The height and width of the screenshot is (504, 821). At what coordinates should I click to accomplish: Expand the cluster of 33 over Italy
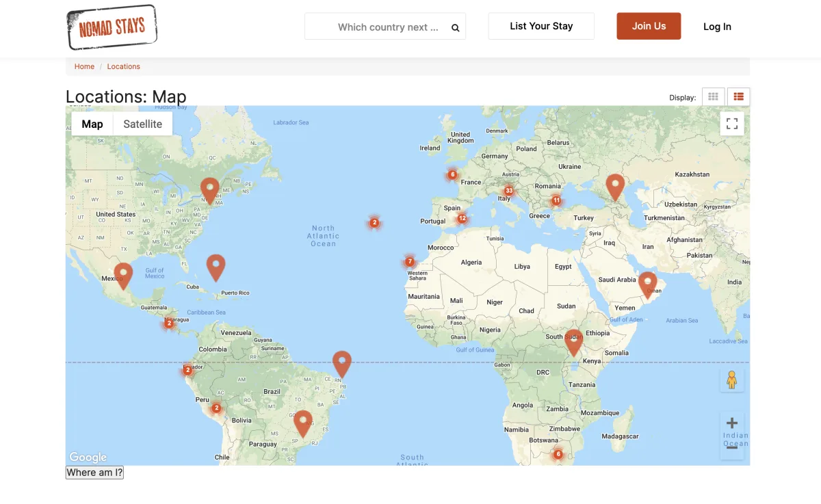click(508, 191)
